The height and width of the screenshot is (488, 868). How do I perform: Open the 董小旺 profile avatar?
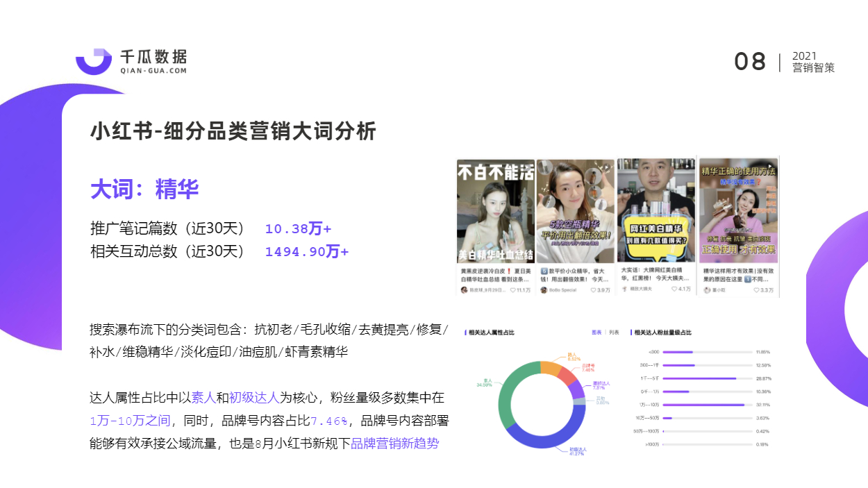click(x=707, y=290)
